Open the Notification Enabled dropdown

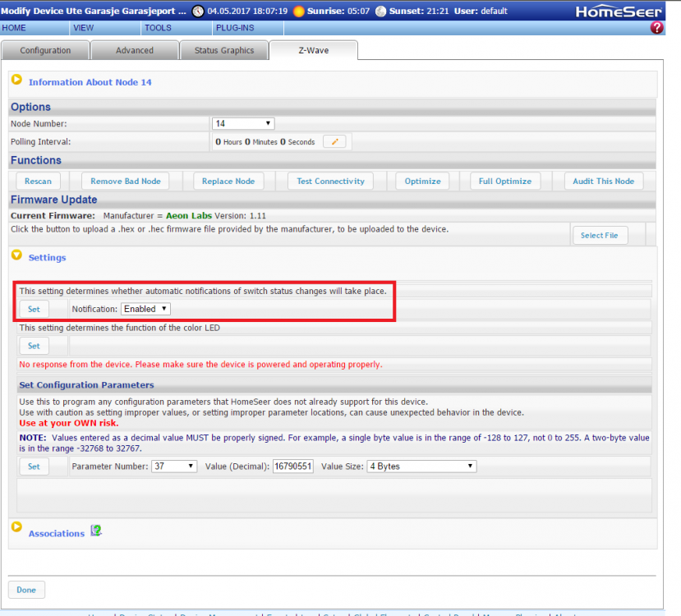pos(146,309)
